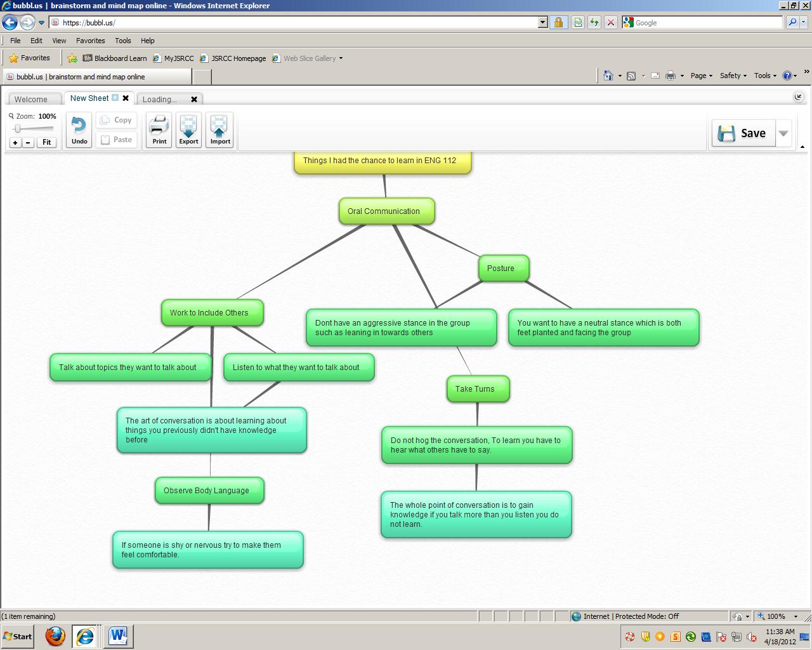The width and height of the screenshot is (812, 650).
Task: Open the Save options dropdown arrow
Action: [783, 133]
